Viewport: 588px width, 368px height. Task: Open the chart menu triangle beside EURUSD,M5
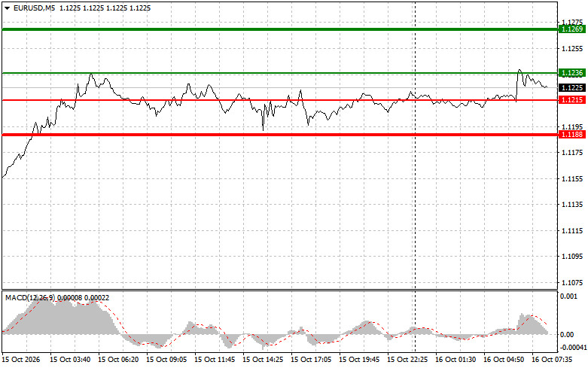point(7,8)
